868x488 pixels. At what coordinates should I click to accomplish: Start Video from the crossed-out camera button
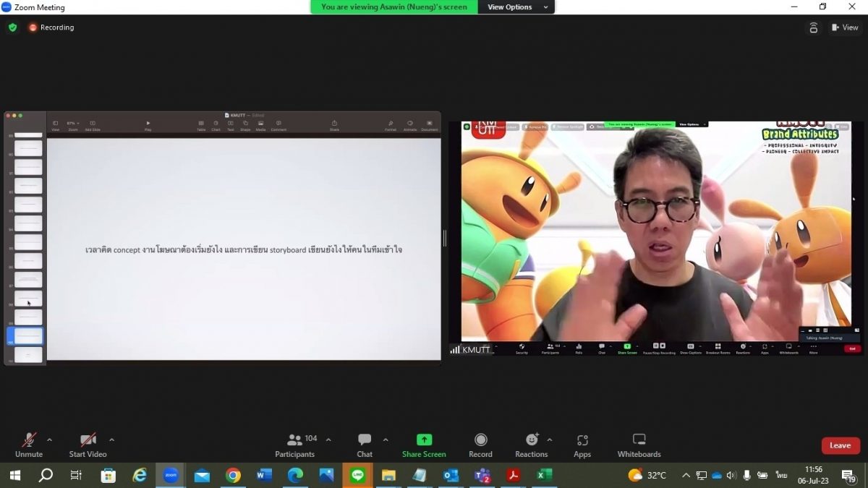88,445
